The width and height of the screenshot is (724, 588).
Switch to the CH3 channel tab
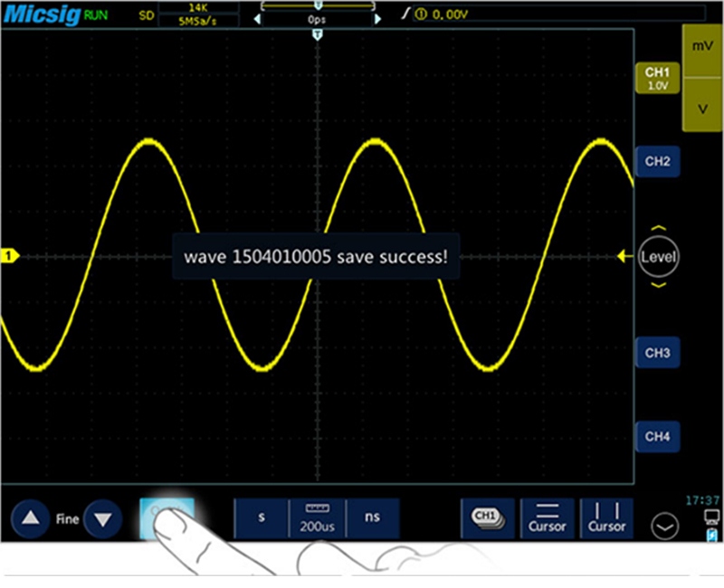656,352
